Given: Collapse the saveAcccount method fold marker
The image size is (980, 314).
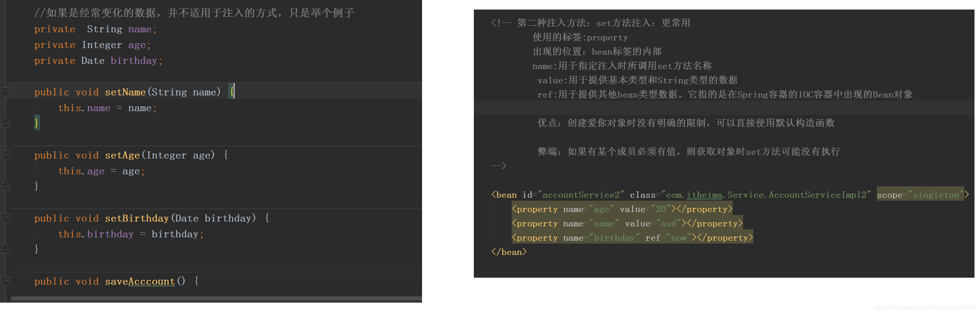Looking at the screenshot, I should click(6, 281).
